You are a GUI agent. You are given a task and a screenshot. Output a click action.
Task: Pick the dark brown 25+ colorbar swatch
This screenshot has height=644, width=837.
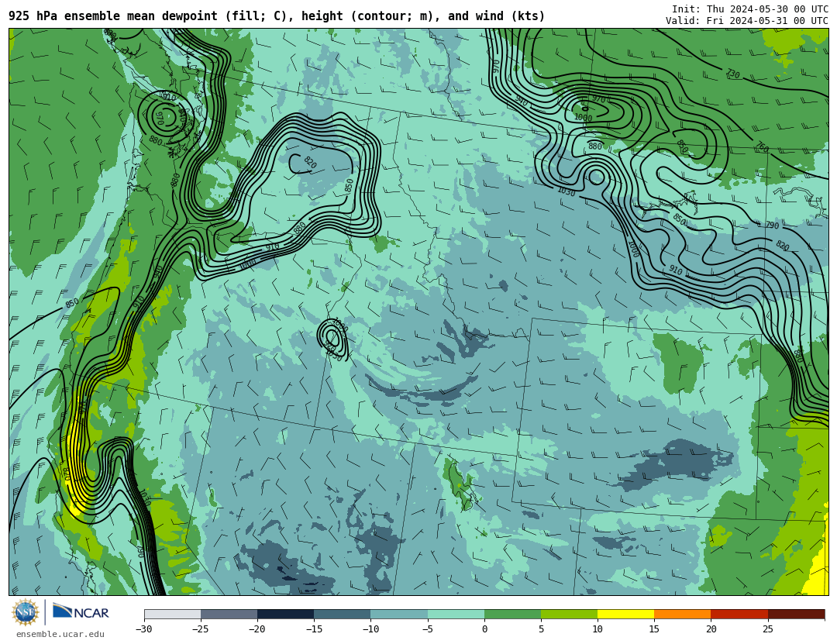tap(796, 614)
